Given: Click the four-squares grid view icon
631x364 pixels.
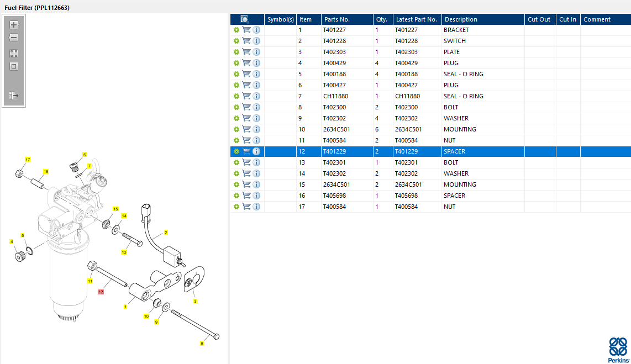Looking at the screenshot, I should (x=14, y=54).
